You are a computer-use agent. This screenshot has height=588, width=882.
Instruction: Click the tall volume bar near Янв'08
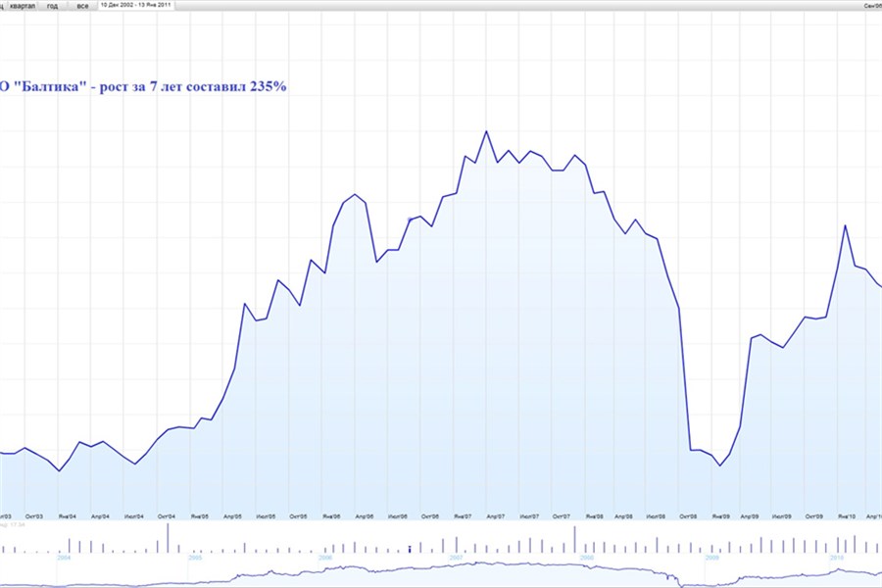(x=575, y=539)
